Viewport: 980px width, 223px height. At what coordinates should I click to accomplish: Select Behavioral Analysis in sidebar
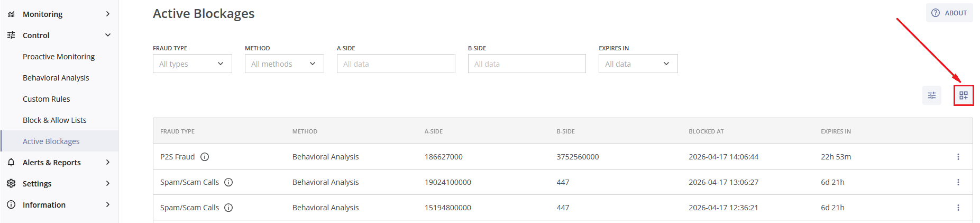pos(56,78)
